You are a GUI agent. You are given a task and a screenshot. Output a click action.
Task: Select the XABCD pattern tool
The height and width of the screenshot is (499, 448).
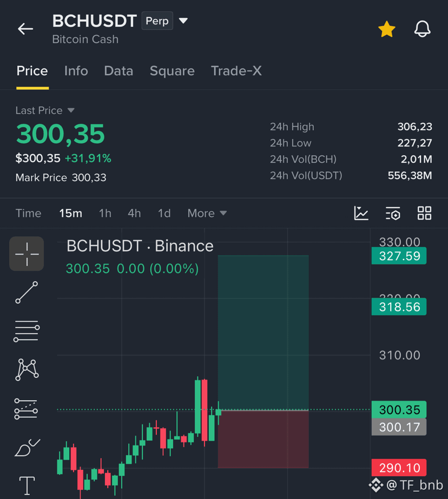(27, 369)
